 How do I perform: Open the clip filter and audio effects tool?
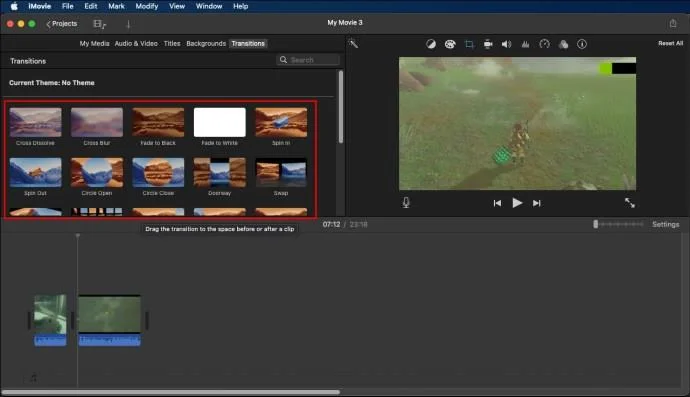tap(563, 44)
